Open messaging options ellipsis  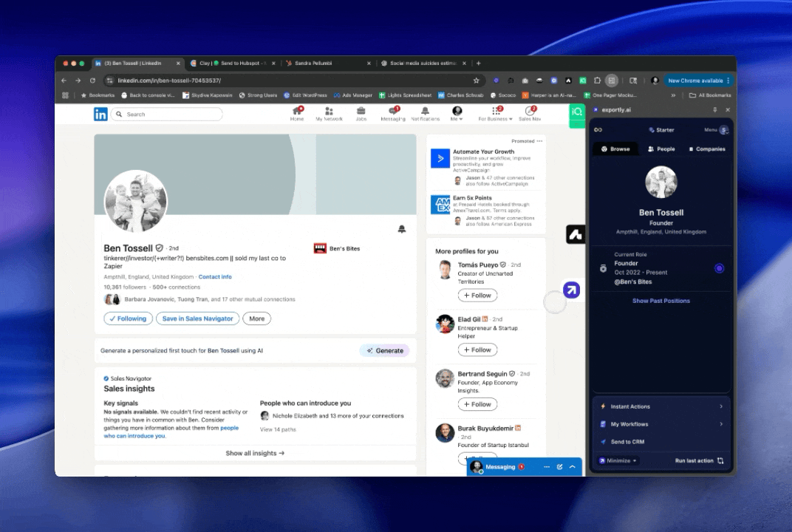tap(547, 467)
